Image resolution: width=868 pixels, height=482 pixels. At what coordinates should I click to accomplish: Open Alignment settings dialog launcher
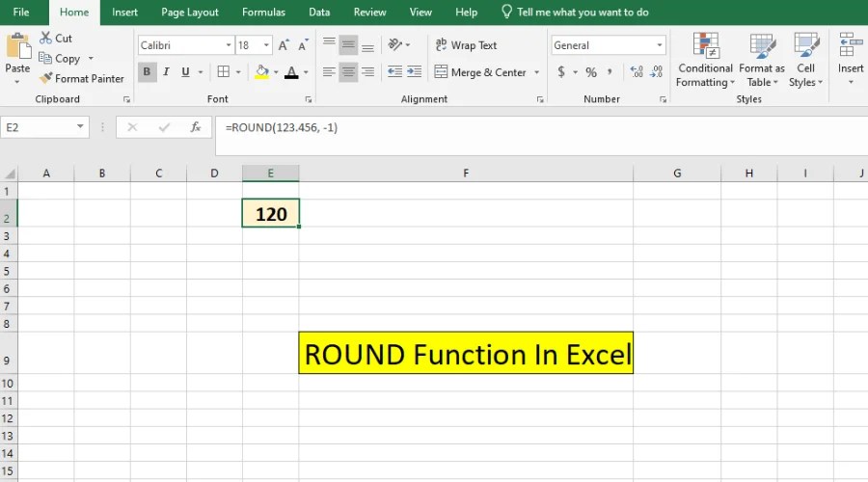pyautogui.click(x=540, y=99)
